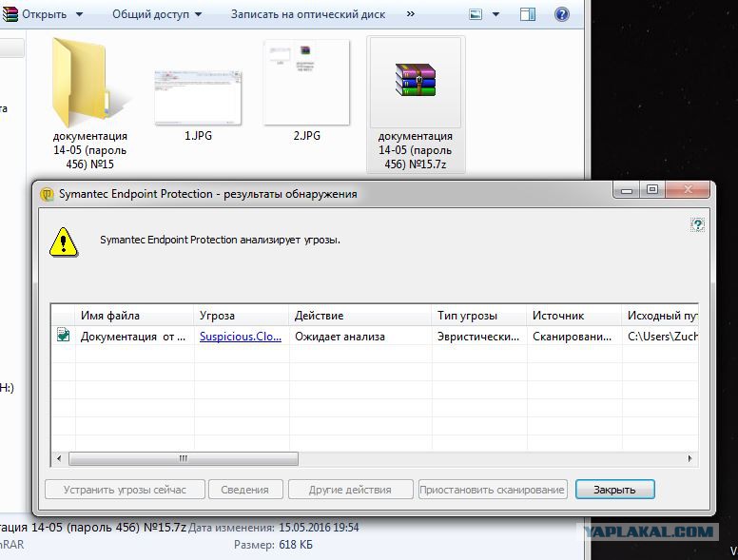Toggle the Explorer preview pane icon
Image resolution: width=738 pixels, height=560 pixels.
[528, 14]
